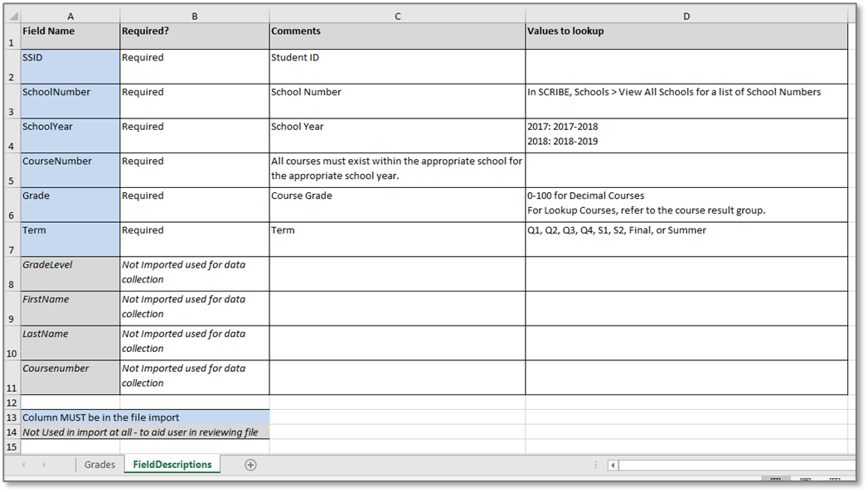Click 'Required' in the SSID row

[x=195, y=67]
